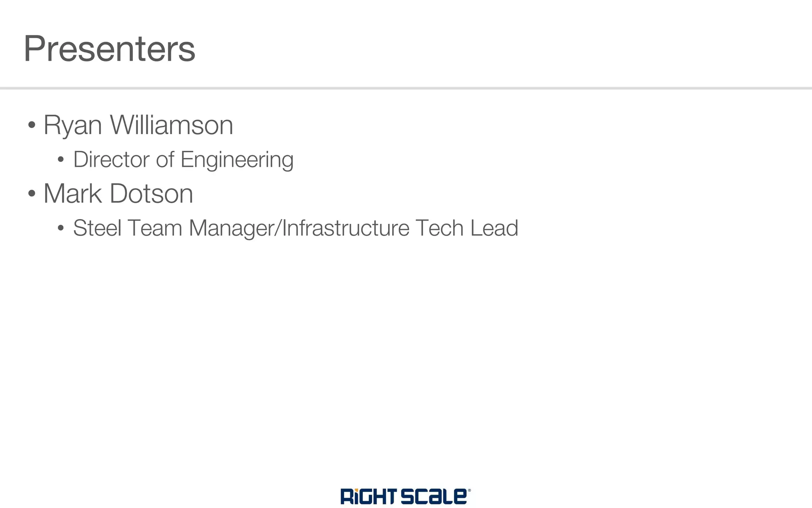Click the registered trademark symbol beside the logo

(469, 491)
